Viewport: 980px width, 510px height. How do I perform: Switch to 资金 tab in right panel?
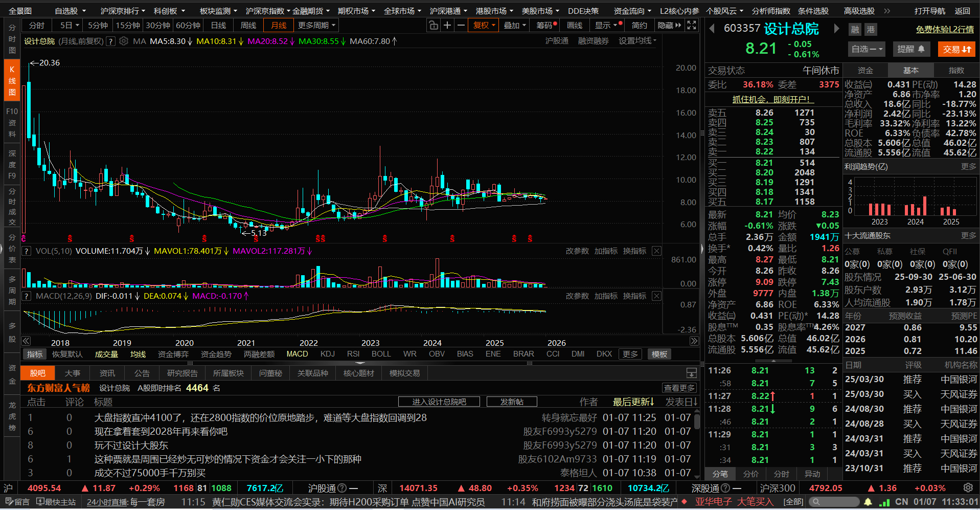point(865,70)
